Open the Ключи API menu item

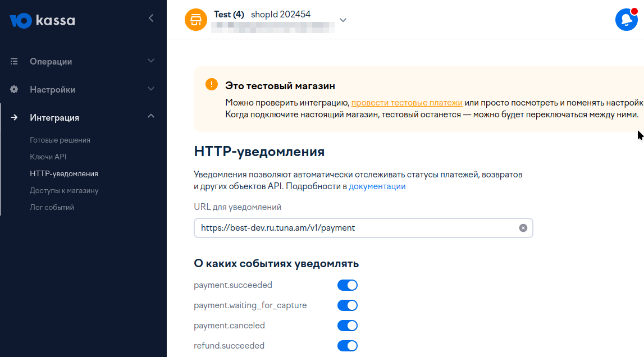(48, 157)
